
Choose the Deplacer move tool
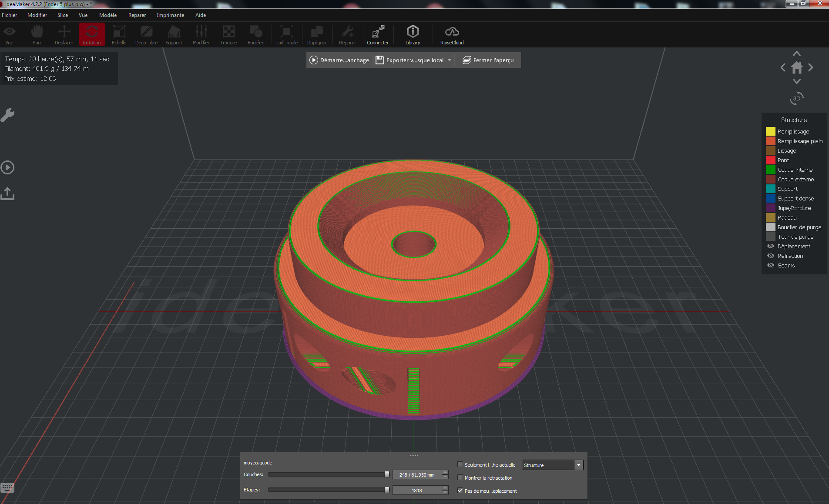[64, 34]
